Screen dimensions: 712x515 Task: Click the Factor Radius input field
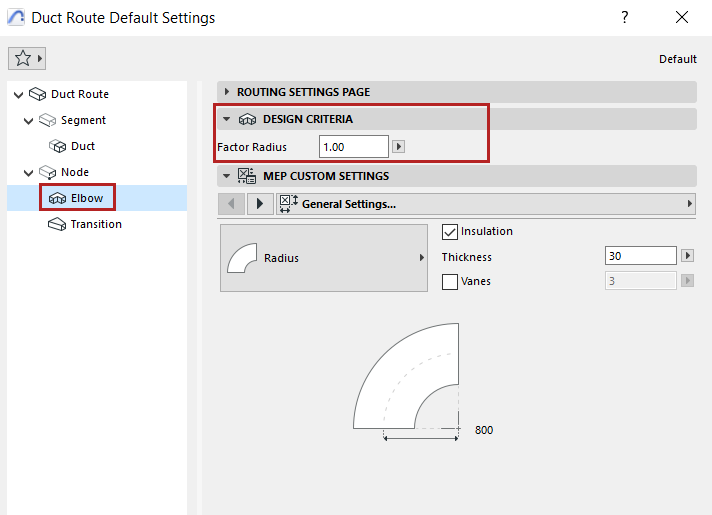pos(354,147)
